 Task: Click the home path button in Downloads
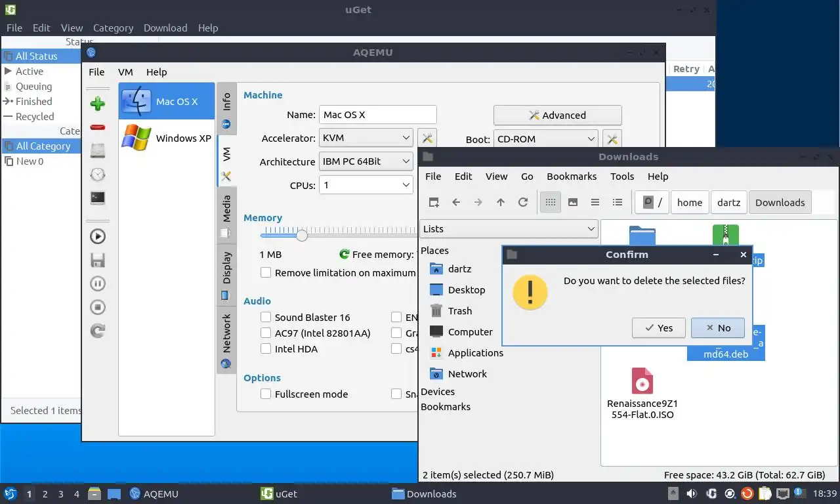689,202
